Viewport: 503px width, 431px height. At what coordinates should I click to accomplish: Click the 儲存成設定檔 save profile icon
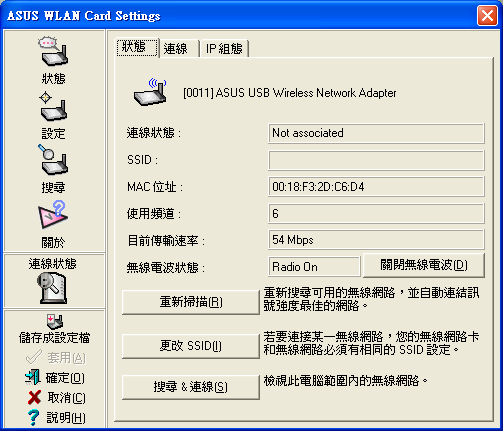point(54,322)
